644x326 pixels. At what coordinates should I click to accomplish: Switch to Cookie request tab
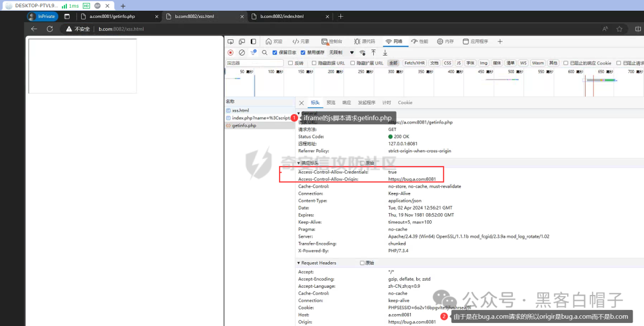click(405, 103)
